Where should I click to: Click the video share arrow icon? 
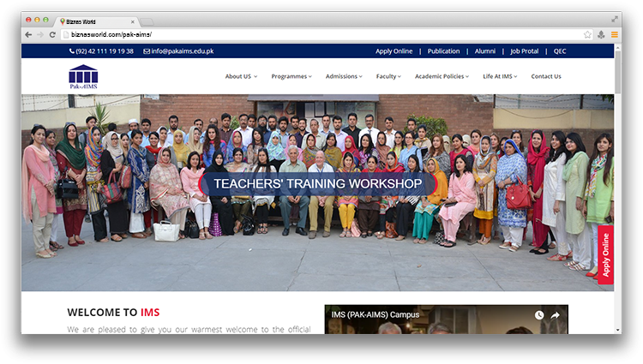556,315
